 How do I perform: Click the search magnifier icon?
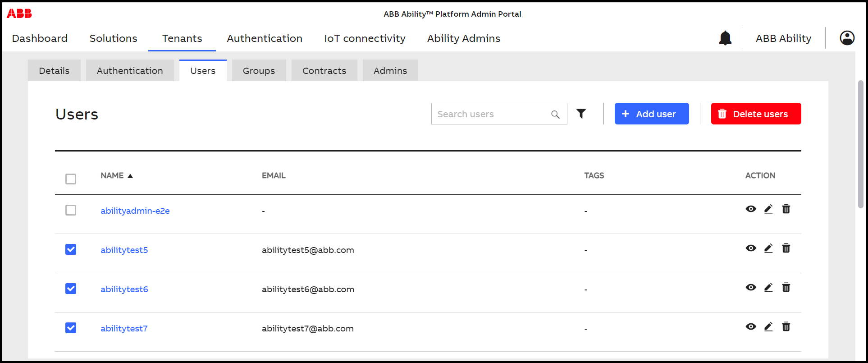click(x=555, y=115)
